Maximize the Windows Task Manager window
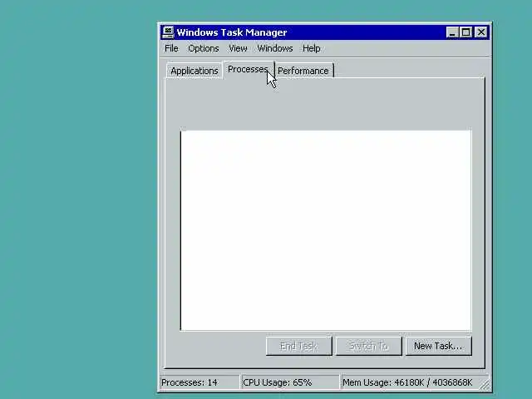The width and height of the screenshot is (532, 399). tap(465, 32)
